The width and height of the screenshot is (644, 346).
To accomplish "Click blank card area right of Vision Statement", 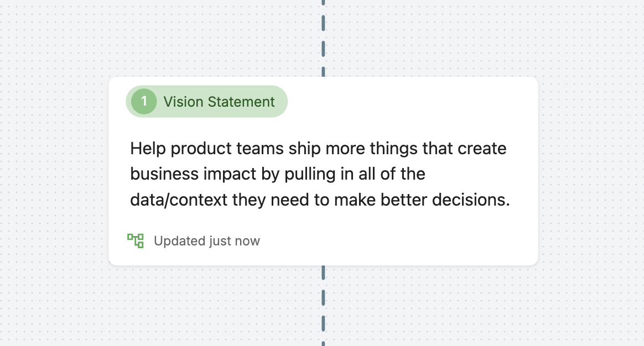I will [x=411, y=101].
